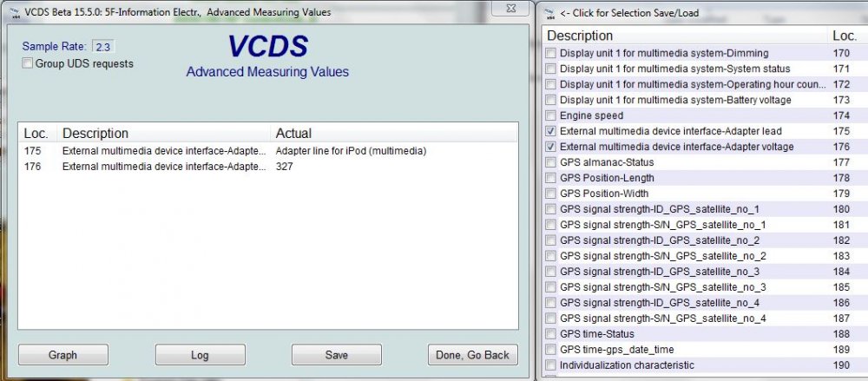The height and width of the screenshot is (381, 868).
Task: Click the Description header in selection list
Action: tap(686, 36)
